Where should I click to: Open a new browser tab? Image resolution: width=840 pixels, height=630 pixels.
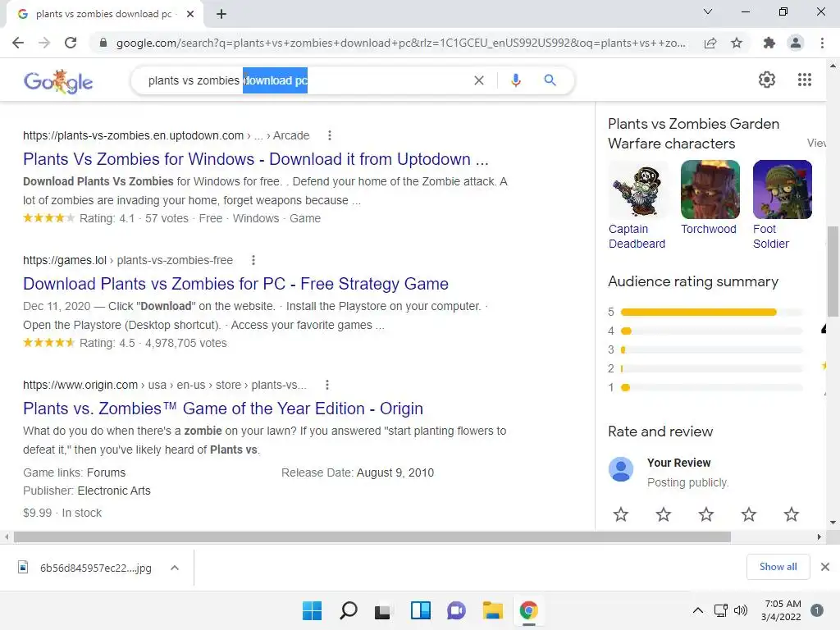[221, 14]
